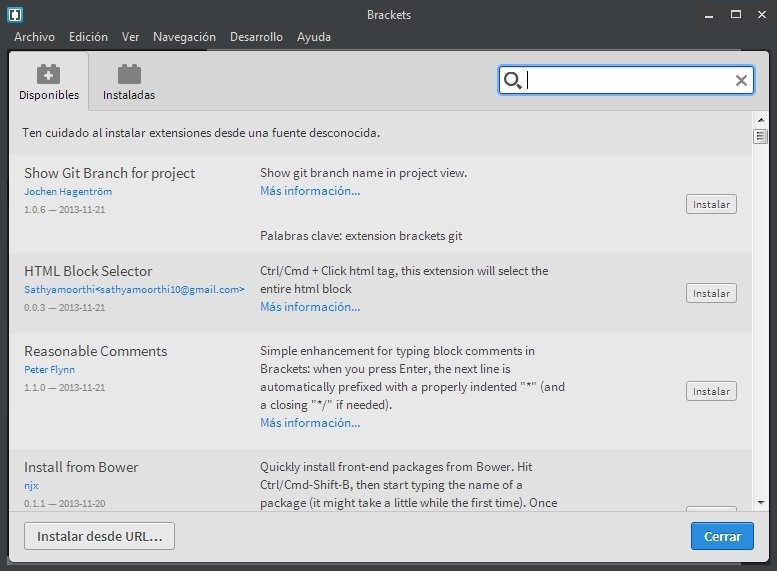Open Más información for HTML Block Selector
The image size is (777, 571).
pos(310,307)
